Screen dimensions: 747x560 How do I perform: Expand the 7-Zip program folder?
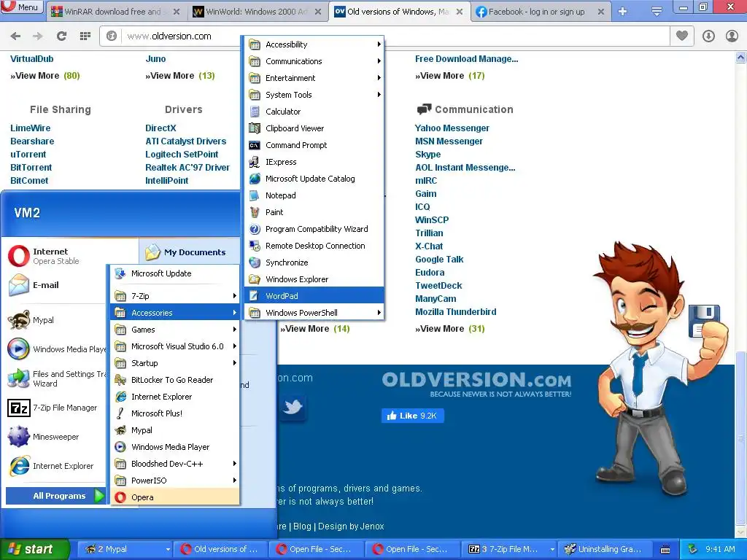tap(175, 296)
